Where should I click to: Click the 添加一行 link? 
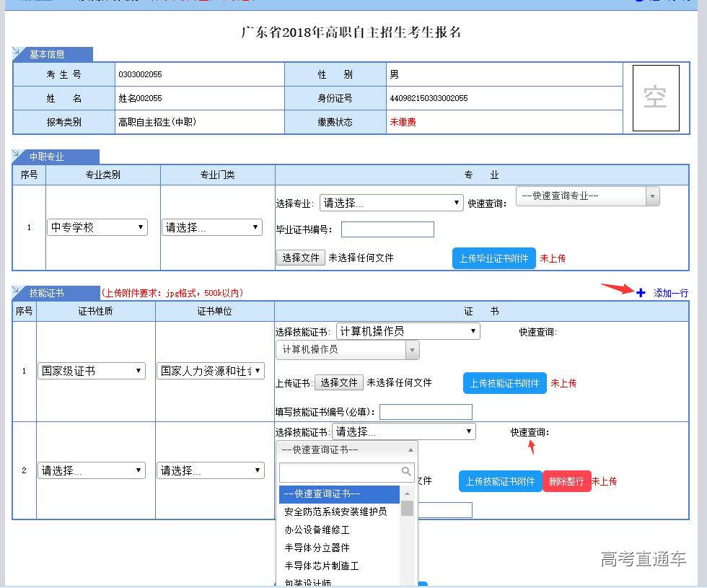671,293
